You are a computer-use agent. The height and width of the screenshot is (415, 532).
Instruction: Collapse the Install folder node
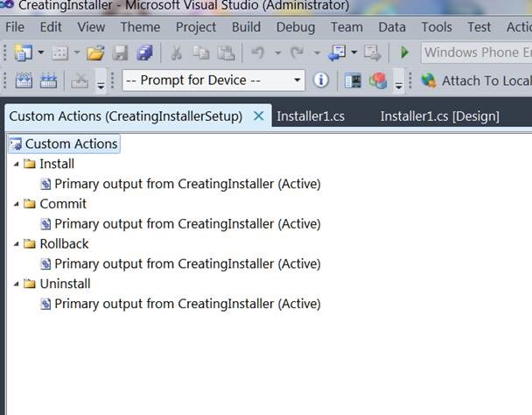point(16,164)
